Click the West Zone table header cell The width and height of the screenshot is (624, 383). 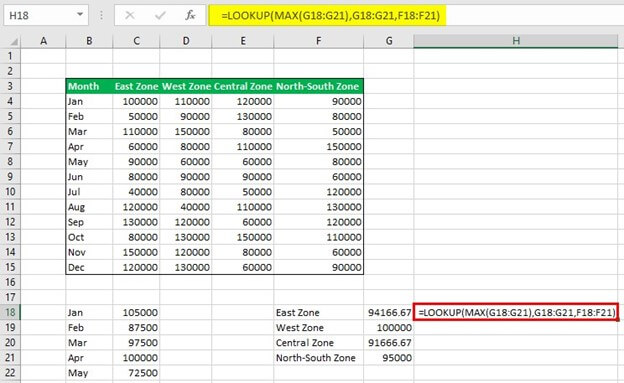pyautogui.click(x=186, y=86)
